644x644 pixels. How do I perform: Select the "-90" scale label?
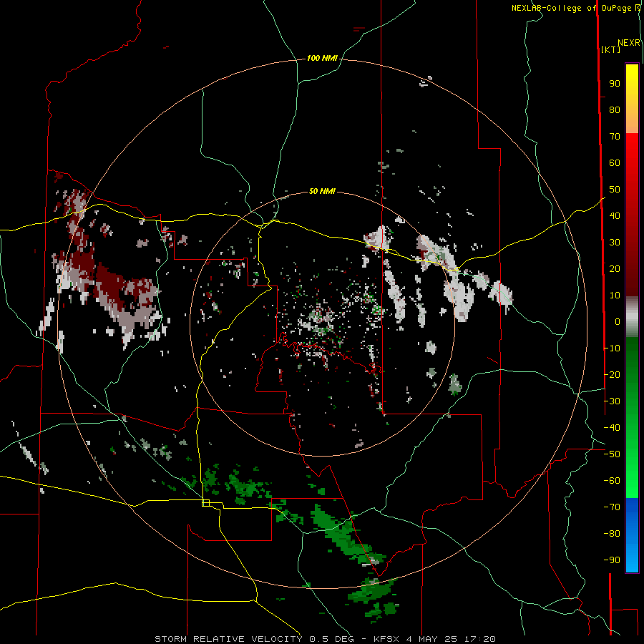pos(612,560)
